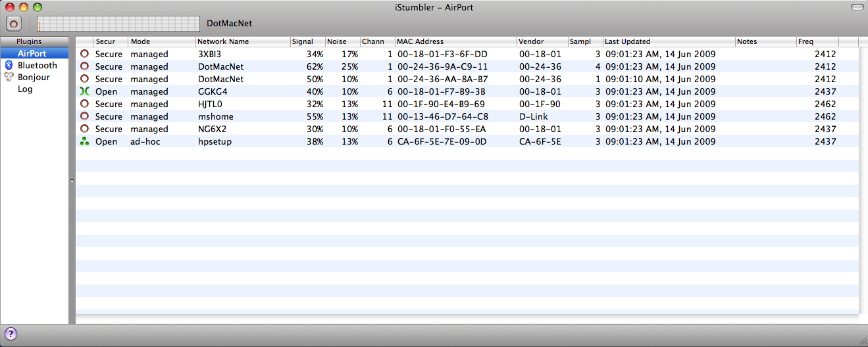Click the 55% signal value
The height and width of the screenshot is (347, 868).
(315, 116)
